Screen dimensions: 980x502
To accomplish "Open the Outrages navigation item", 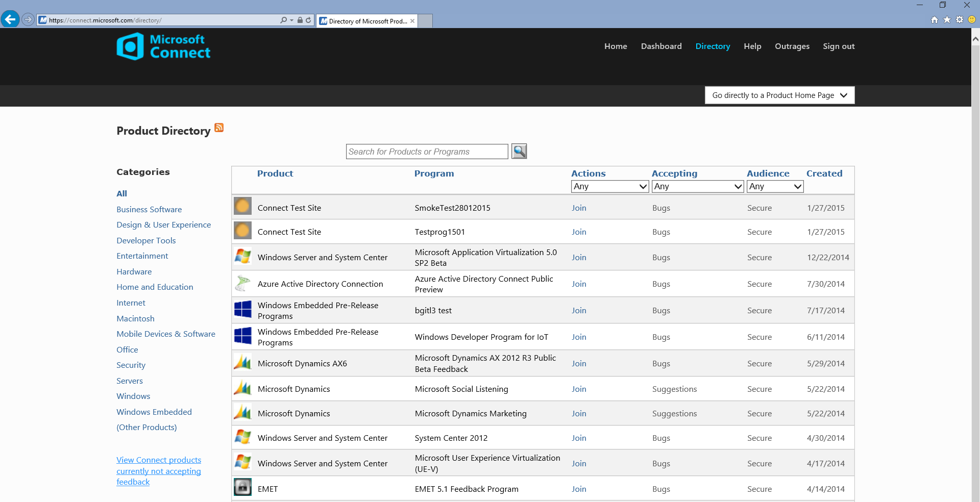I will tap(792, 46).
